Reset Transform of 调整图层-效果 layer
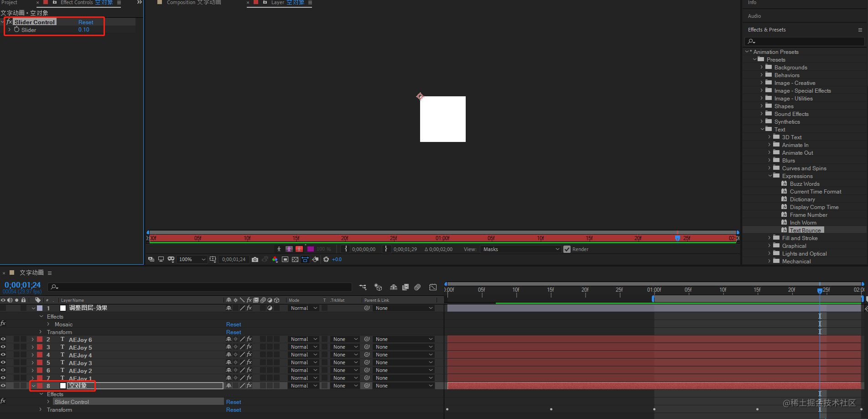The height and width of the screenshot is (419, 868). pyautogui.click(x=234, y=332)
